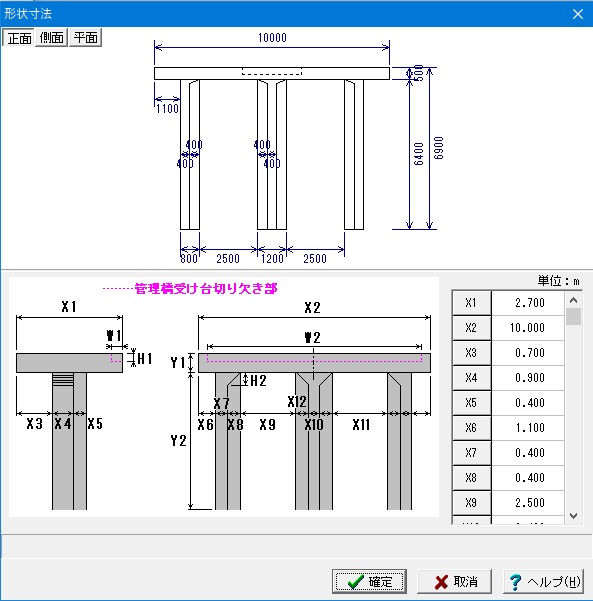Click the X1 value field 2.700
Image resolution: width=593 pixels, height=601 pixels.
point(528,303)
